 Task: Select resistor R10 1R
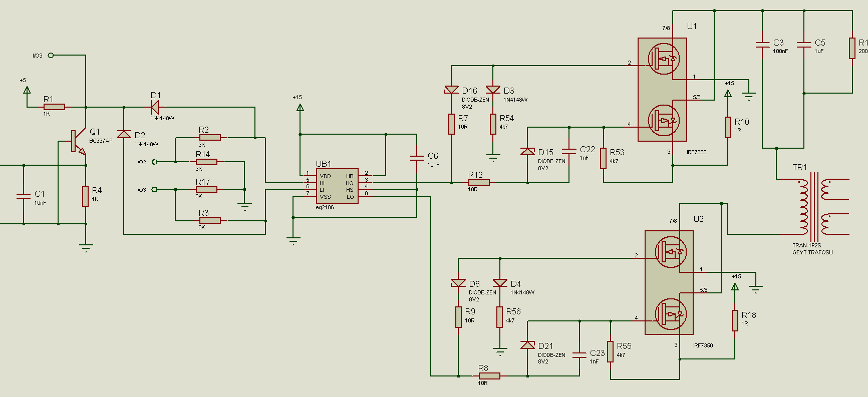pos(728,127)
